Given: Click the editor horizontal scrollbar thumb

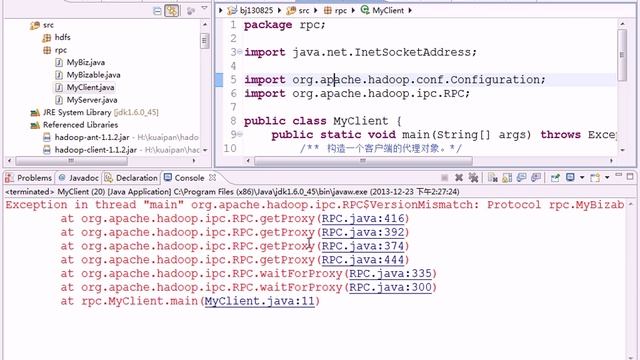Looking at the screenshot, I should point(363,161).
